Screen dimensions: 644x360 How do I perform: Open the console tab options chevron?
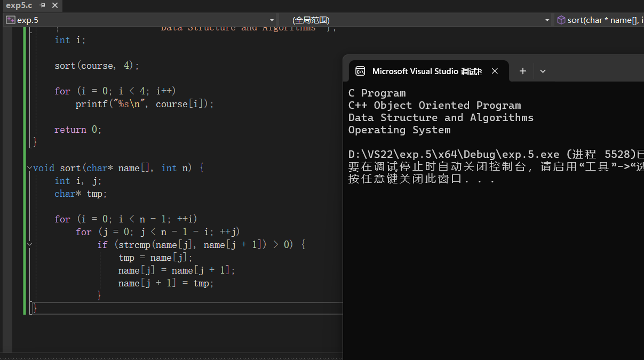point(543,71)
